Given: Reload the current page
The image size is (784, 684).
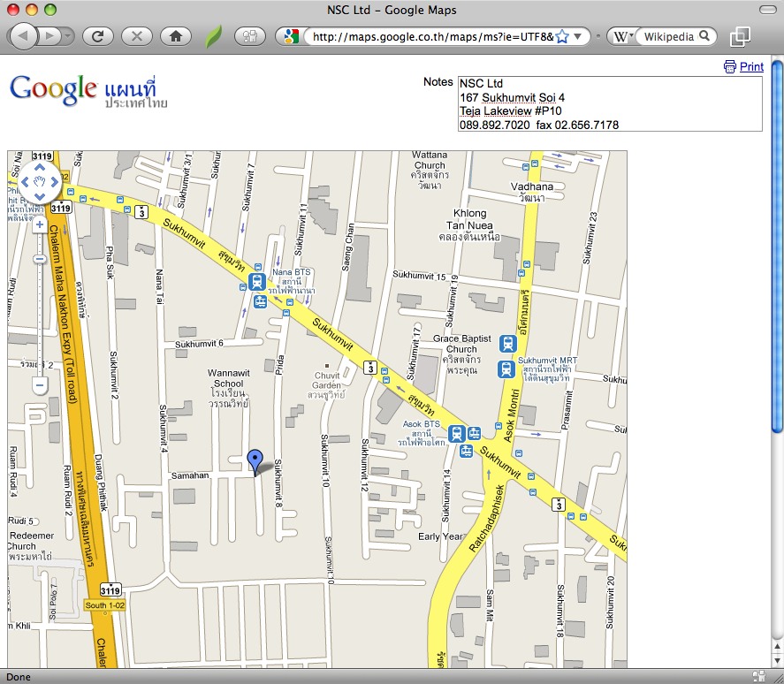Looking at the screenshot, I should [97, 36].
